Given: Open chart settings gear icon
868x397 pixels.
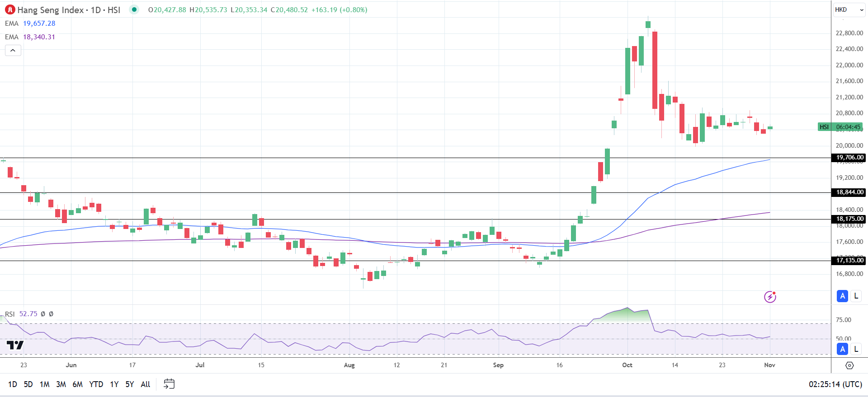Looking at the screenshot, I should [x=849, y=365].
